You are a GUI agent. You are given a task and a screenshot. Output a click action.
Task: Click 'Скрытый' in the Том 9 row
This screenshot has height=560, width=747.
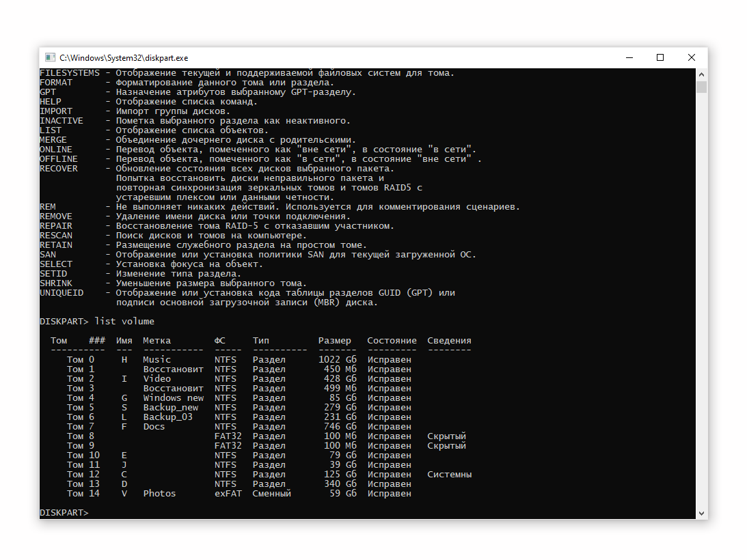coord(446,446)
